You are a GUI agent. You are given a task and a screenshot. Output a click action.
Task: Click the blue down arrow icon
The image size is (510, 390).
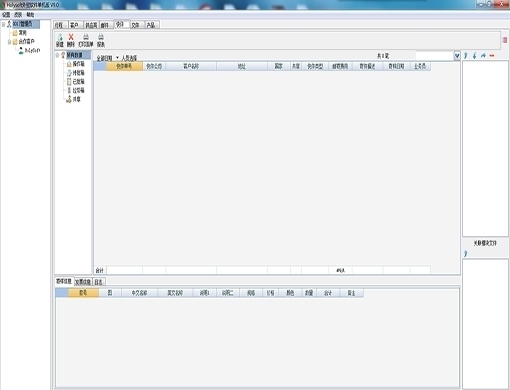tap(475, 55)
